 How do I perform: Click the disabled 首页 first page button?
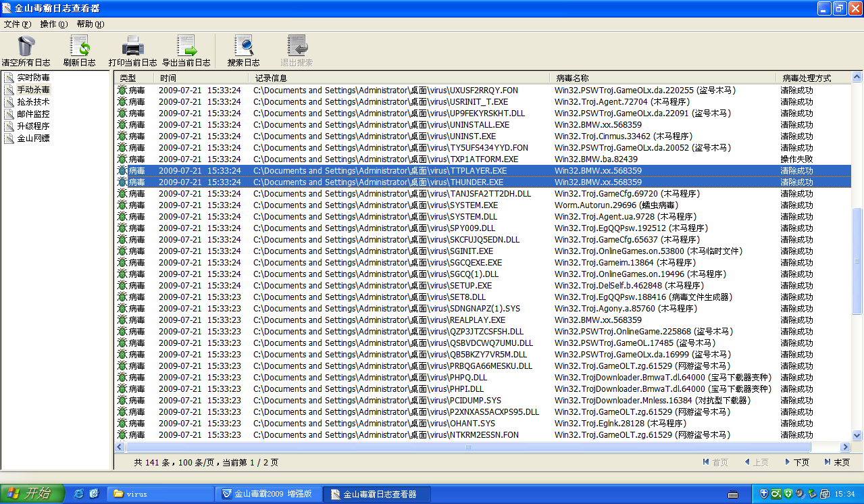[x=715, y=463]
